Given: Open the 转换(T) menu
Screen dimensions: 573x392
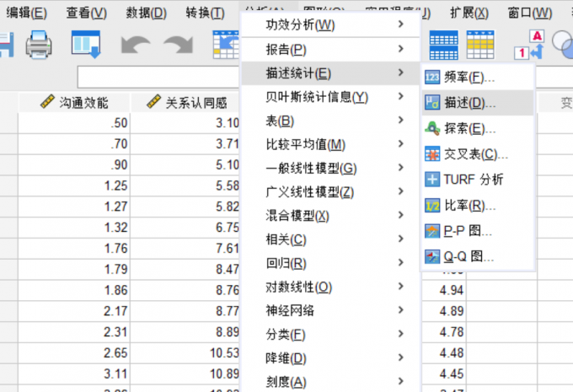Looking at the screenshot, I should coord(205,13).
